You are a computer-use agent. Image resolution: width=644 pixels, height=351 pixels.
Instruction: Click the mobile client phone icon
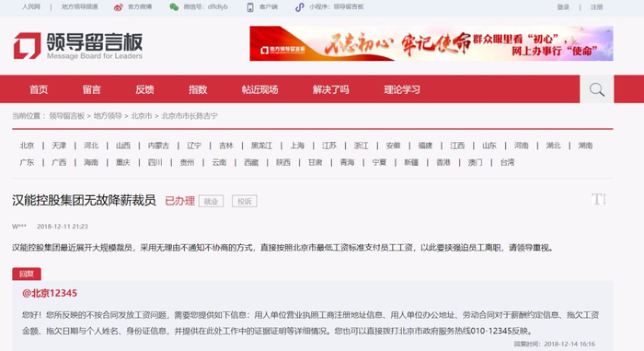[250, 7]
